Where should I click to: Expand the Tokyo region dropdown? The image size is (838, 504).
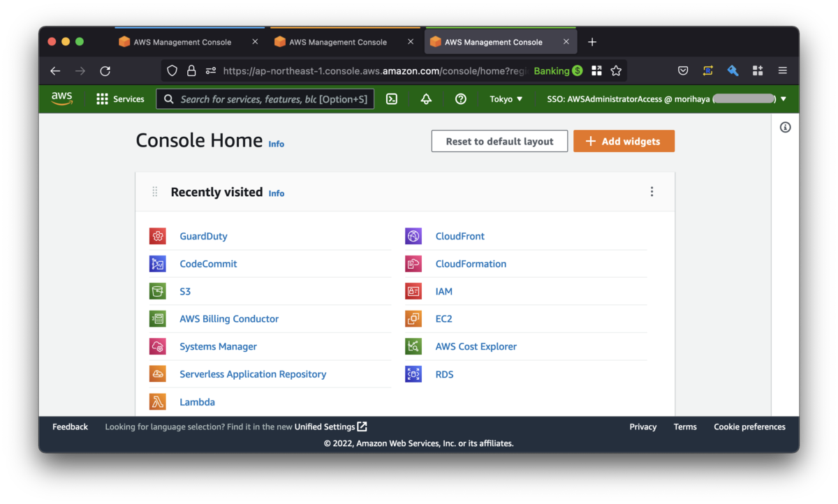pos(506,99)
